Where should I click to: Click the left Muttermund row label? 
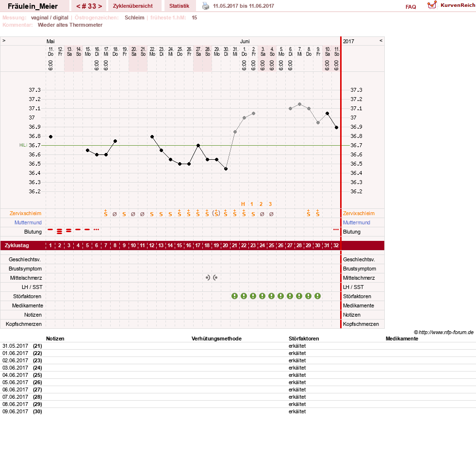coord(28,222)
